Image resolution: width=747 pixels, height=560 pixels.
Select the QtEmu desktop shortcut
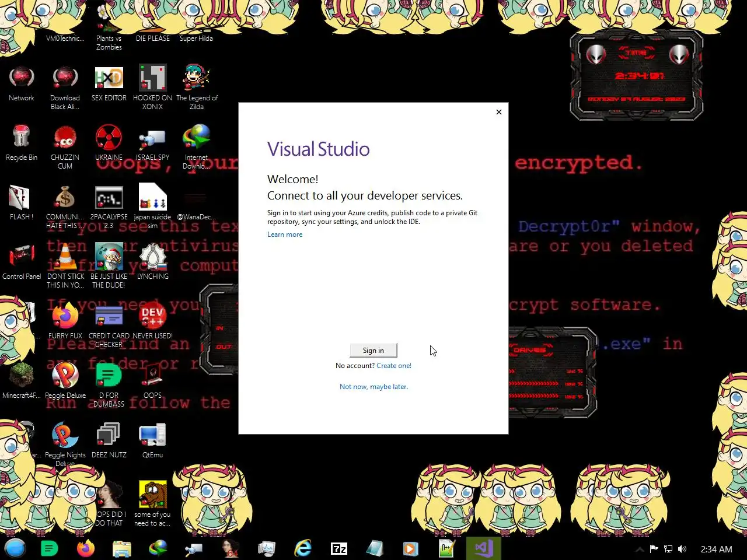(153, 440)
